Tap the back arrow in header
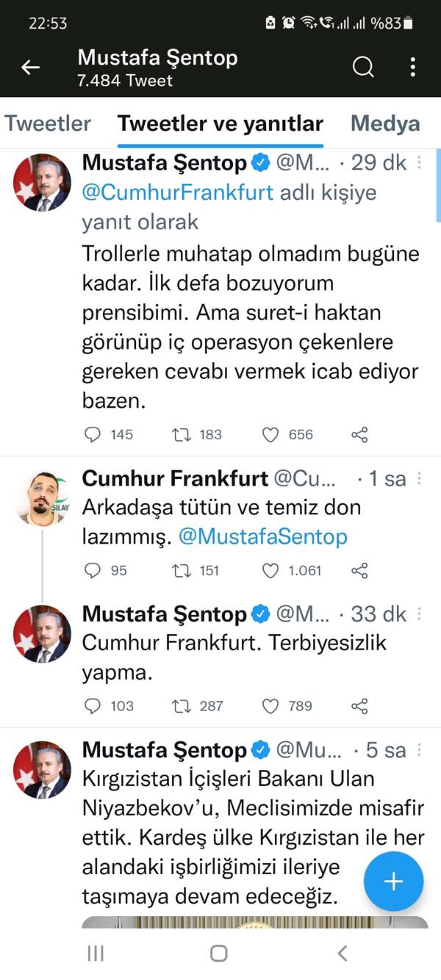This screenshot has height=980, width=441. tap(30, 68)
